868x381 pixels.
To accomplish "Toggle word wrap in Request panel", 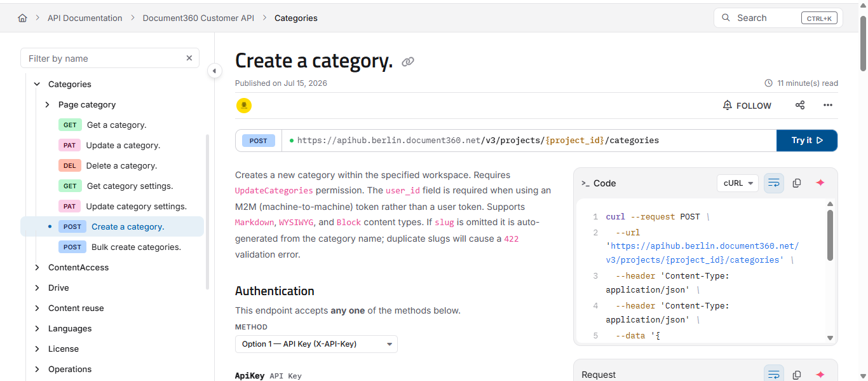I will (774, 375).
